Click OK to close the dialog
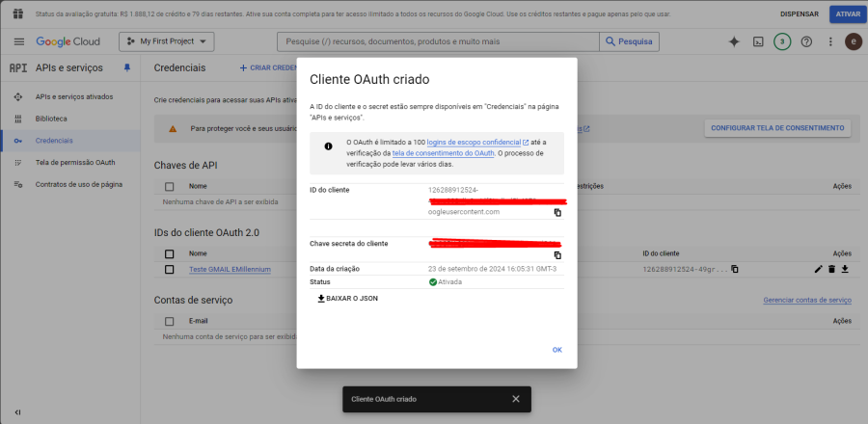 [556, 350]
